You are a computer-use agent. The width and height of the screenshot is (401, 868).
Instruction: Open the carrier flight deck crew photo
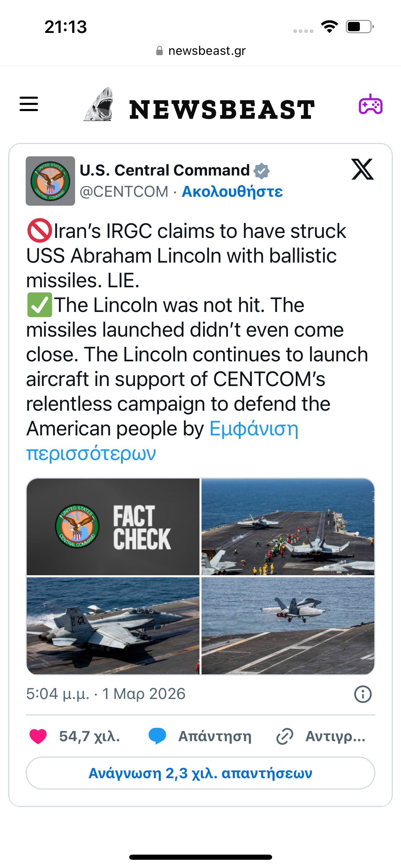pos(288,527)
